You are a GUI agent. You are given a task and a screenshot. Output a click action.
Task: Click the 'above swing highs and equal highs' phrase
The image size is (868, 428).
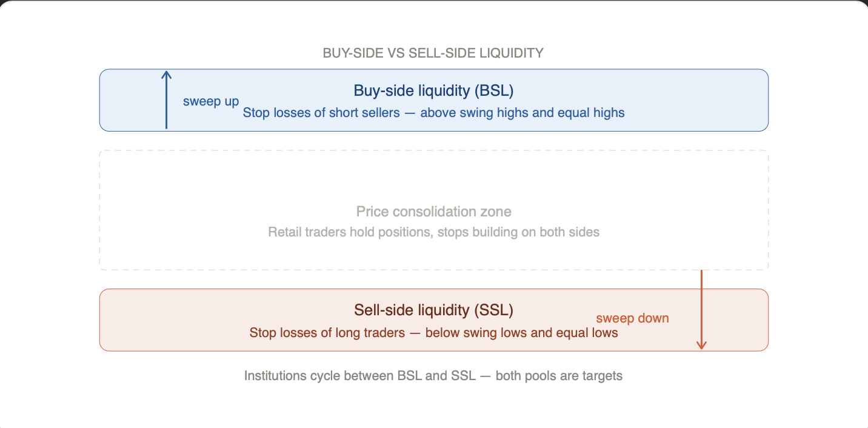tap(522, 113)
